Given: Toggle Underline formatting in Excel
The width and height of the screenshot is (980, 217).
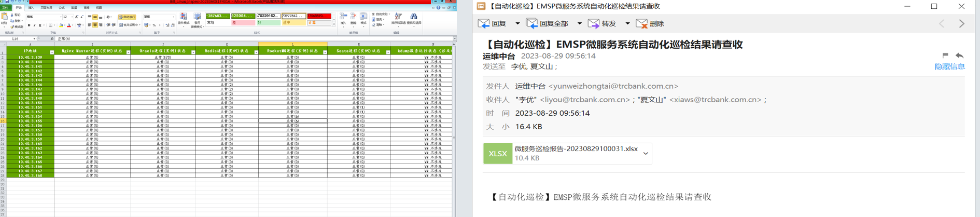Looking at the screenshot, I should (40, 25).
